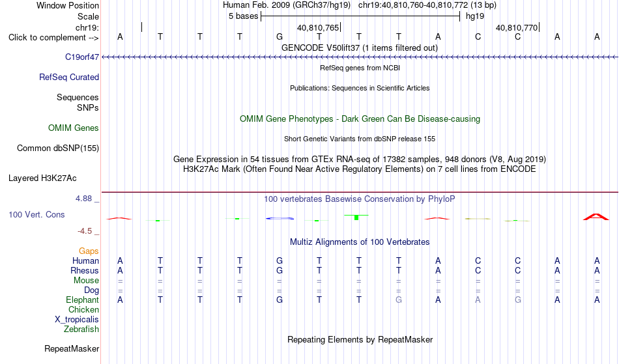Click the OMIM Gene Phenotypes title
Screen dimensions: 619x364
coord(360,119)
